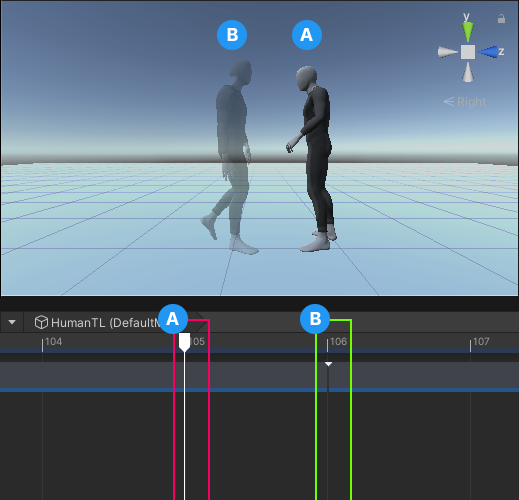Click the blue Z-axis cone on scene gizmo

[488, 52]
